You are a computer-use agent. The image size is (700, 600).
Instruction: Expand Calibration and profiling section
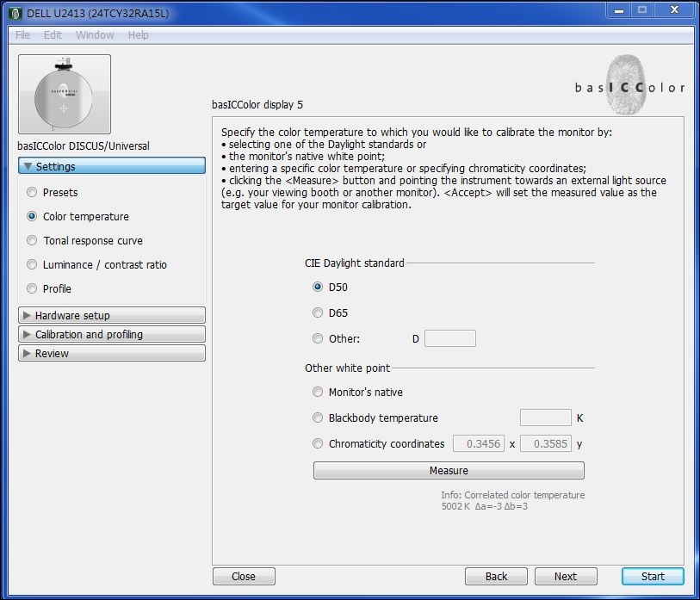112,334
